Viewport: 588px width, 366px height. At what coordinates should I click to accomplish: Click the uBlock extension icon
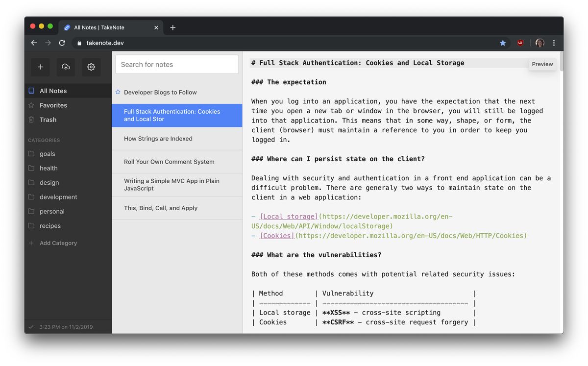(520, 43)
